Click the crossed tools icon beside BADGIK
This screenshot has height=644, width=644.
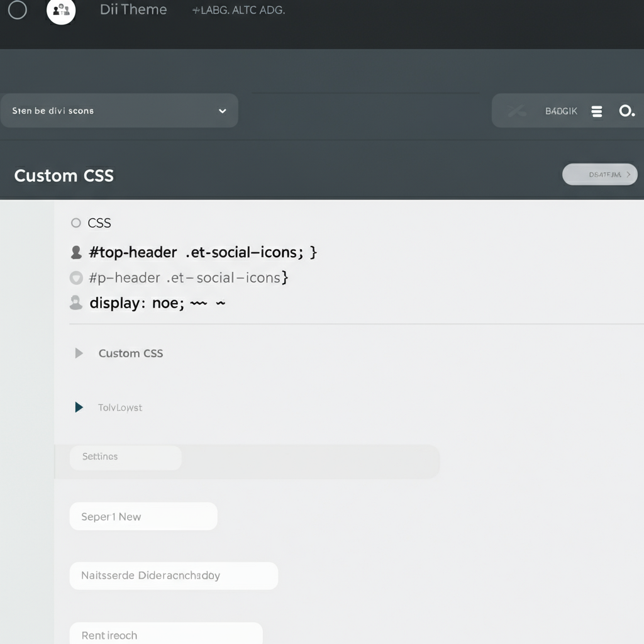(x=517, y=111)
